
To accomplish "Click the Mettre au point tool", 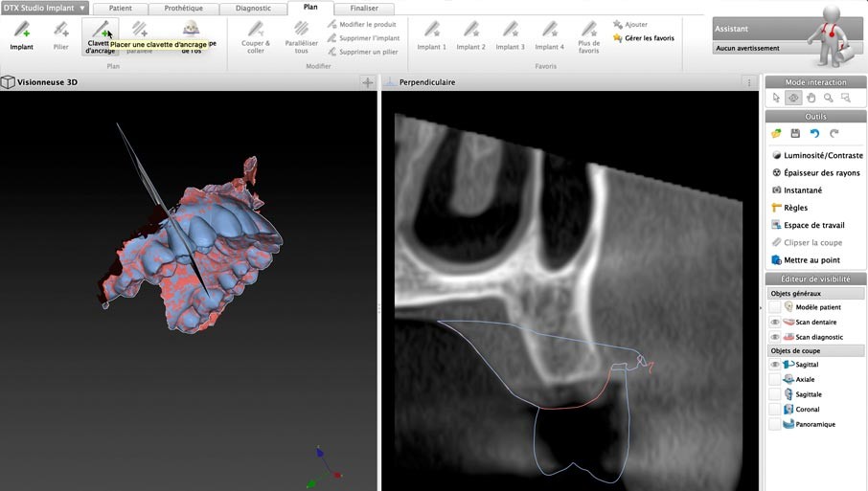I will [x=811, y=259].
